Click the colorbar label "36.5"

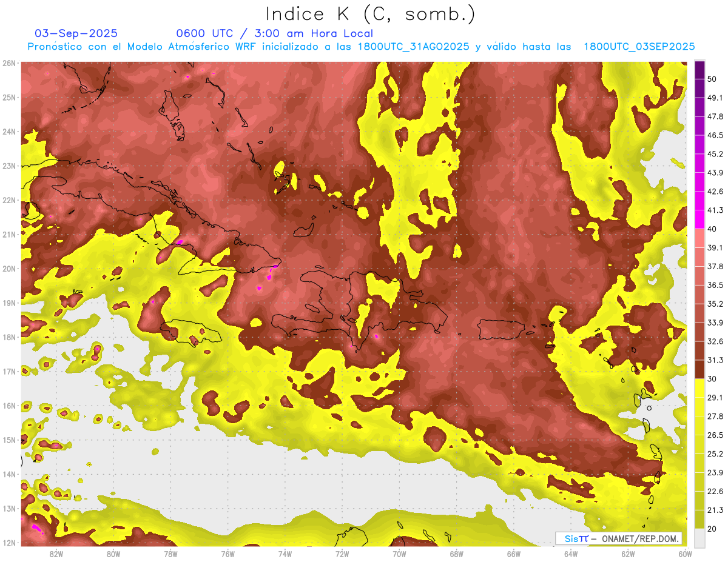click(x=715, y=285)
